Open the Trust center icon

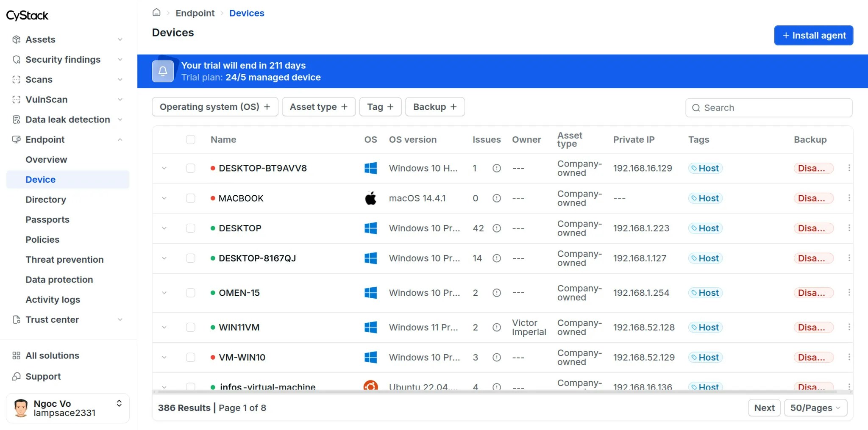click(17, 319)
